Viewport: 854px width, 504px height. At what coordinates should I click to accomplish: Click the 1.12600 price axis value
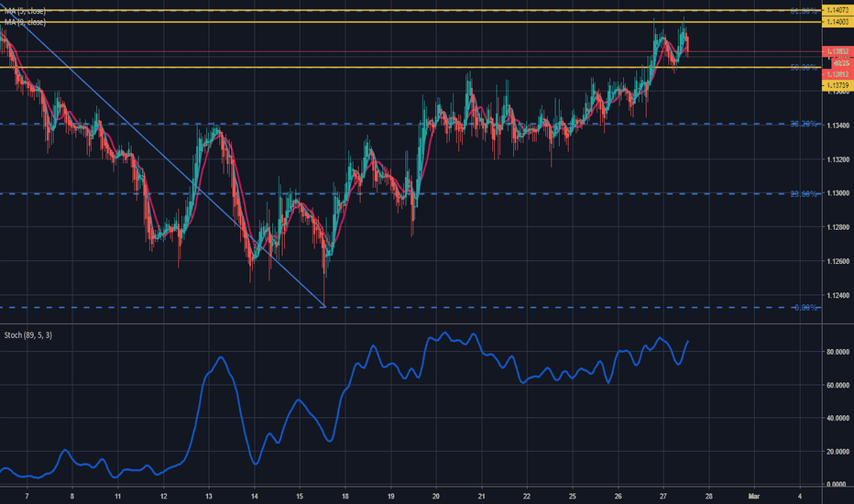(838, 261)
